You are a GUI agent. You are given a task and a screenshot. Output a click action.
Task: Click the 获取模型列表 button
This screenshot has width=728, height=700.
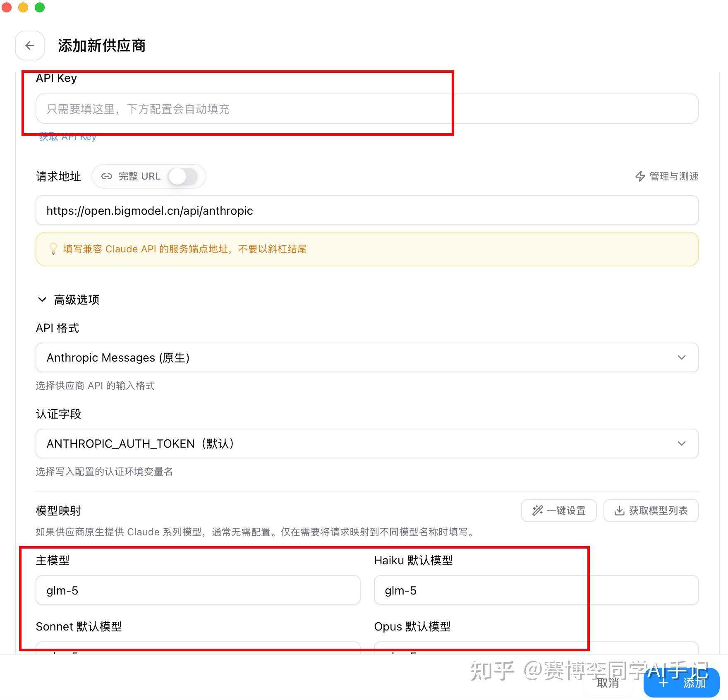click(x=651, y=511)
